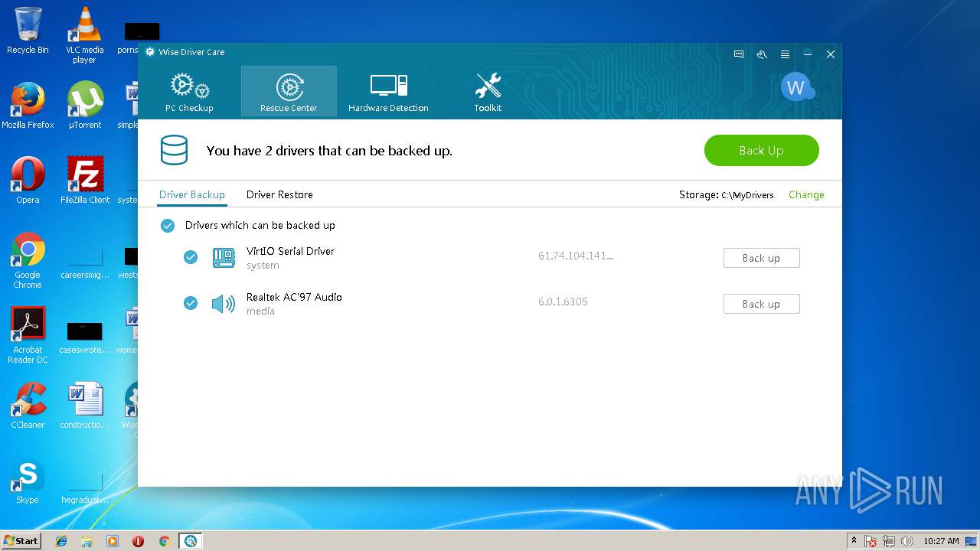Close the Wise Driver Care window
This screenshot has width=980, height=551.
[x=831, y=54]
